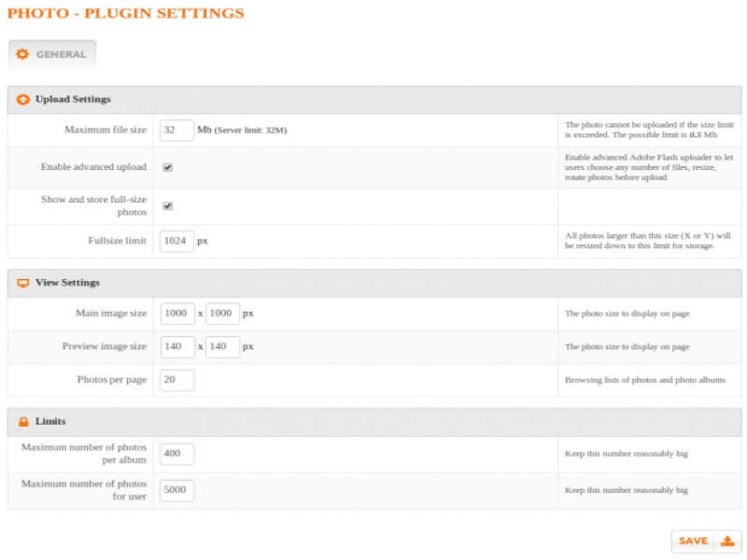Click Maximum number of photos per album field
This screenshot has height=560, width=747.
pos(176,454)
